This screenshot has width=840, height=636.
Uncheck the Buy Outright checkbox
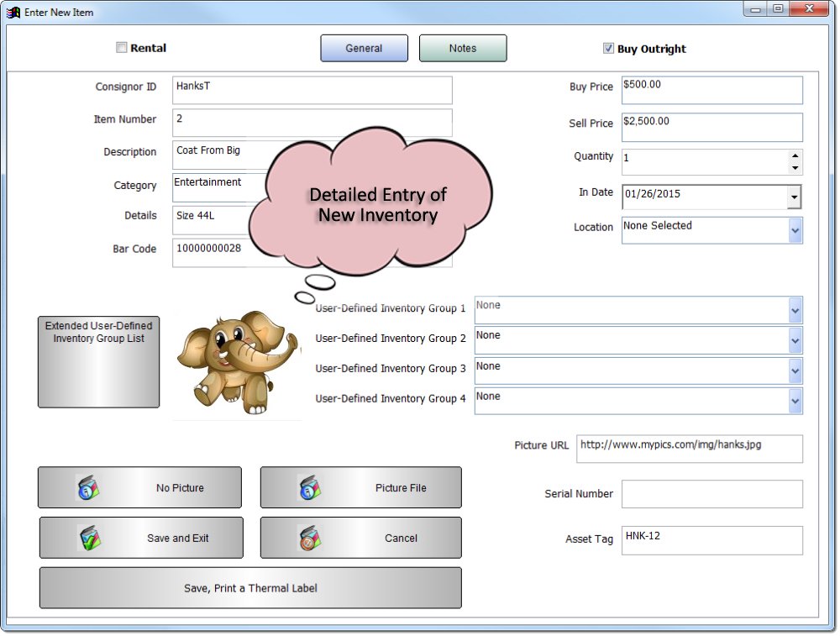(609, 48)
